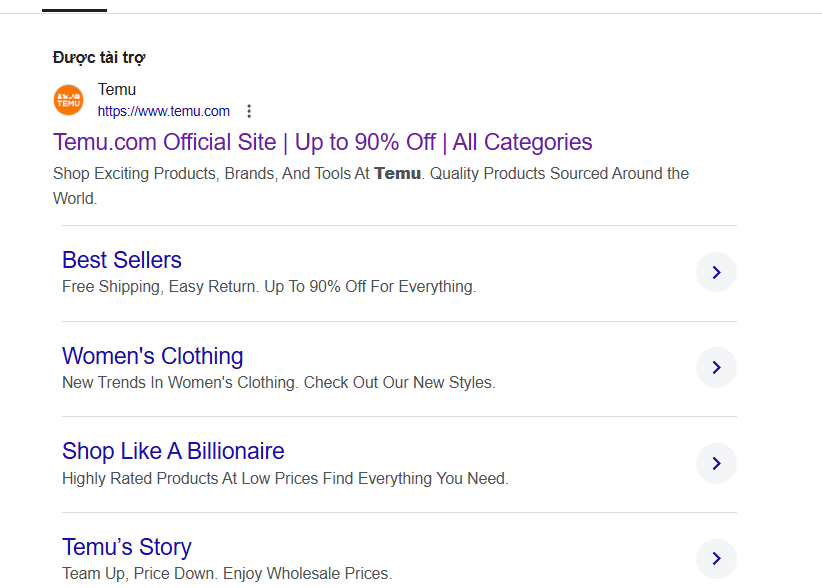Open the Best Sellers sitelink
This screenshot has height=588, width=822.
[x=122, y=260]
